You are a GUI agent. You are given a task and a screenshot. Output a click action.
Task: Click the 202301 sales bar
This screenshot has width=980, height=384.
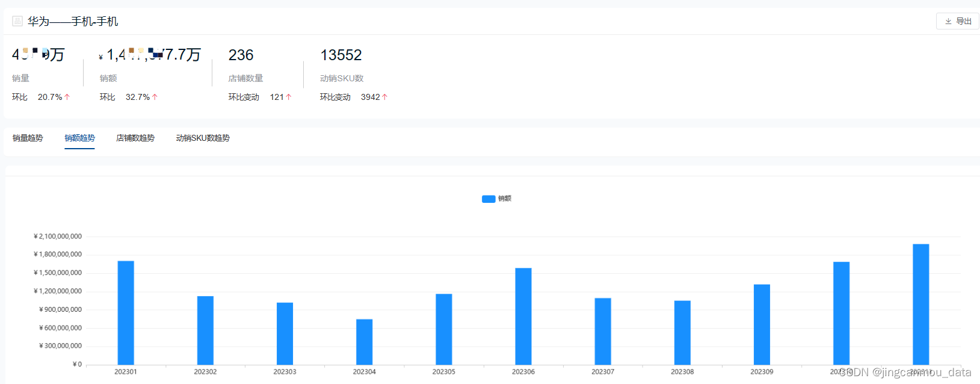126,312
